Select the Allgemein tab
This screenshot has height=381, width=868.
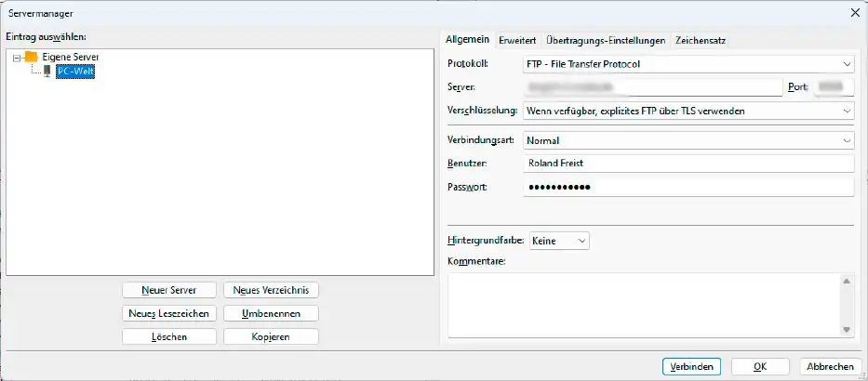[x=467, y=40]
